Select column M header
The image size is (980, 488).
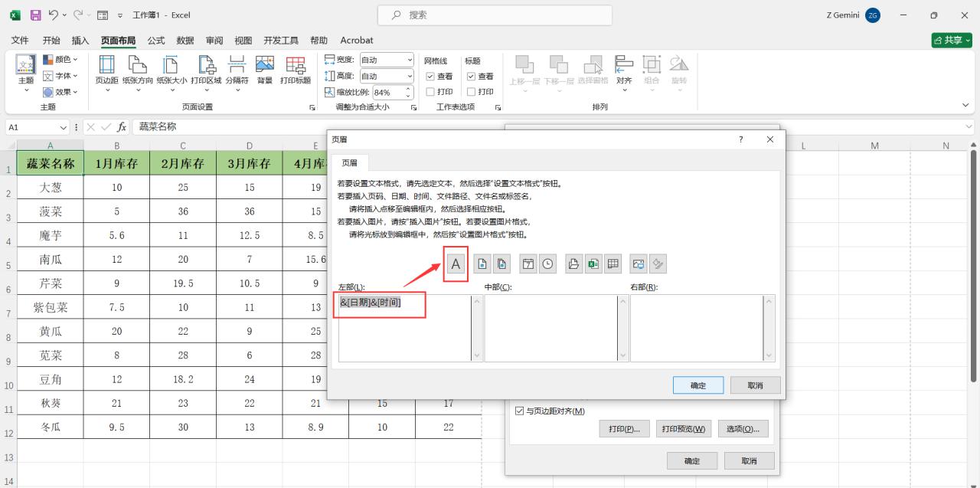tap(874, 146)
